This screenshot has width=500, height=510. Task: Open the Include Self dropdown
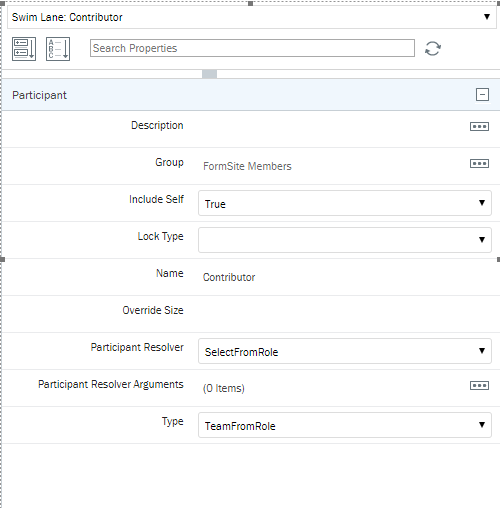[345, 203]
